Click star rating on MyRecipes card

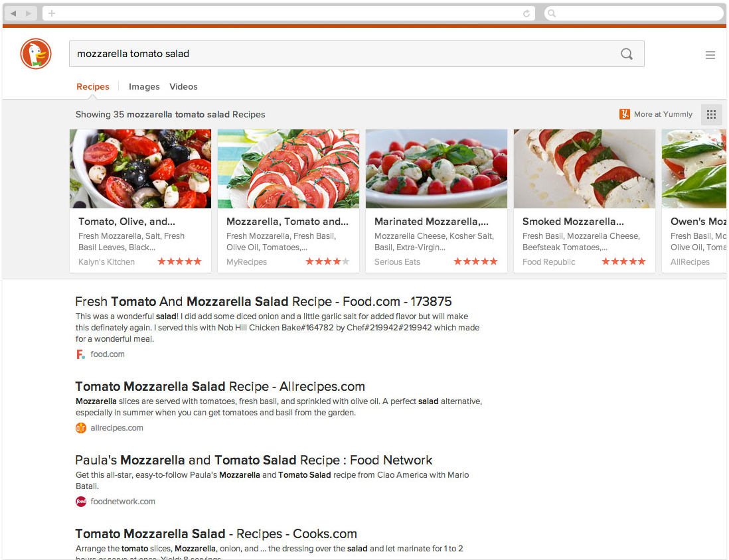point(327,261)
